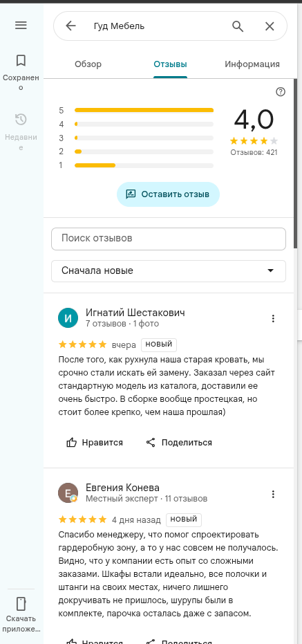Viewport: 302px width, 644px height.
Task: Share Игнатий Шестакович's review
Action: 179,442
